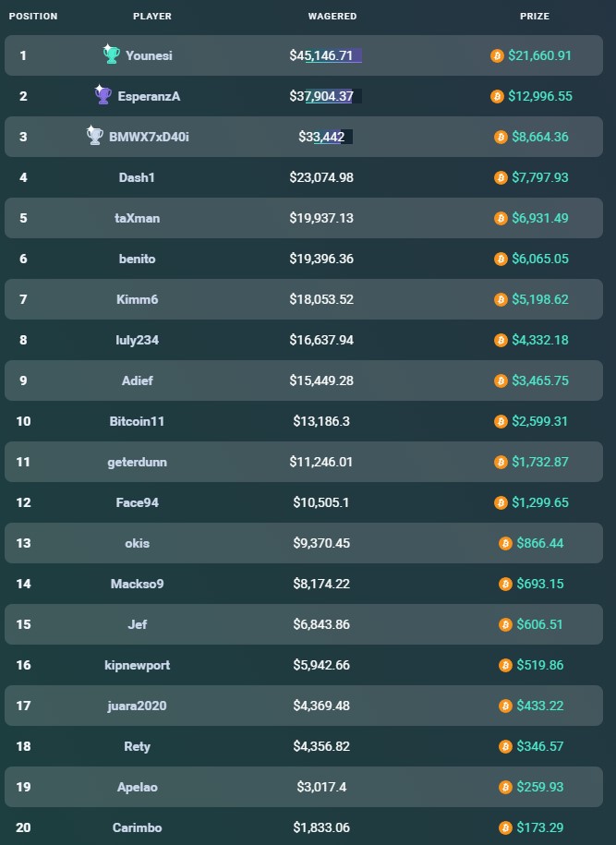Click the purple trophy icon beside EsperanzA
The height and width of the screenshot is (845, 616).
coord(103,95)
